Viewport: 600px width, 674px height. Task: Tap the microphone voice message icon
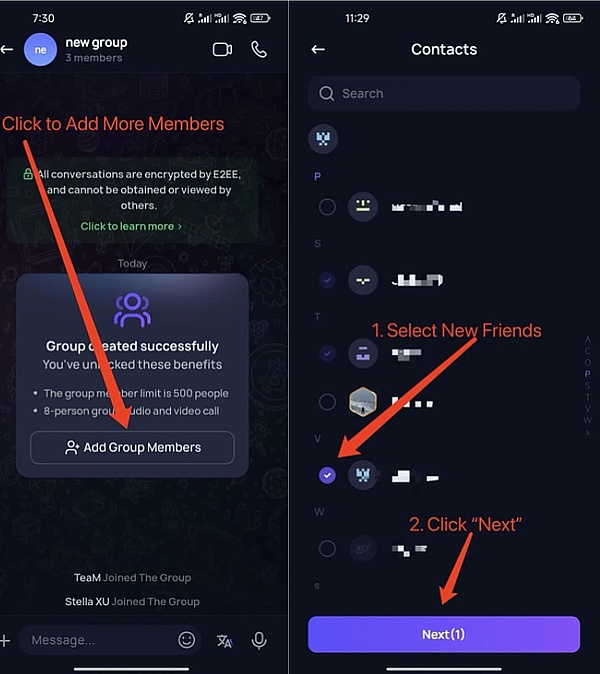pyautogui.click(x=259, y=640)
